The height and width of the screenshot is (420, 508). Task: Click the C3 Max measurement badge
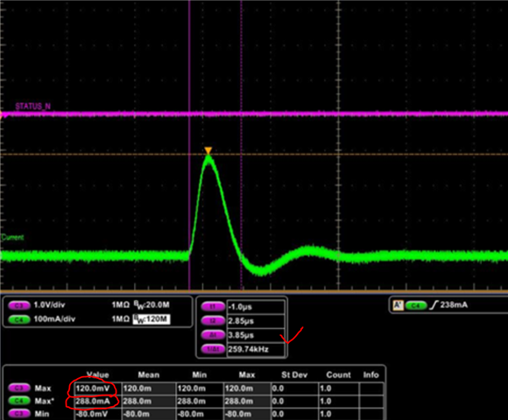19,388
